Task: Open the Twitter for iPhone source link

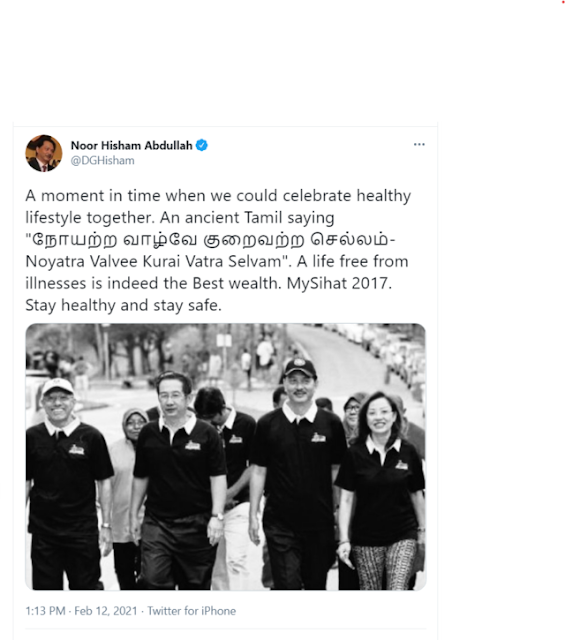Action: click(x=191, y=611)
